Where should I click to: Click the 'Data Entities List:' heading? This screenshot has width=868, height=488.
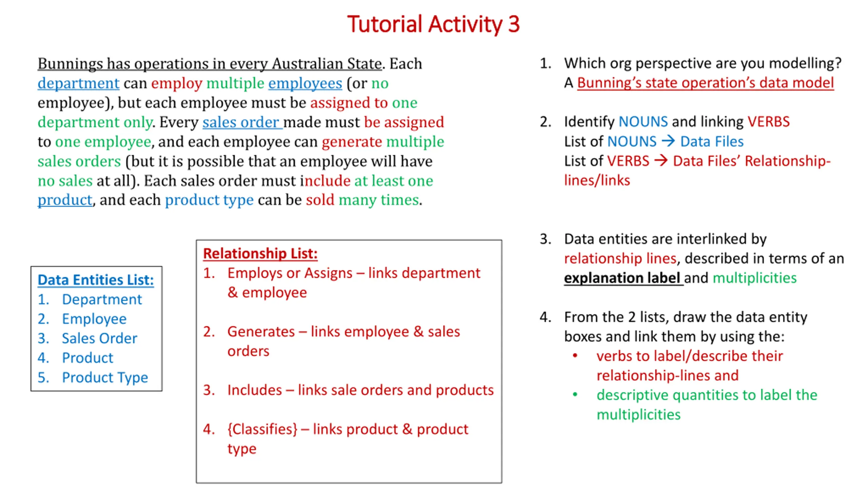click(x=96, y=280)
